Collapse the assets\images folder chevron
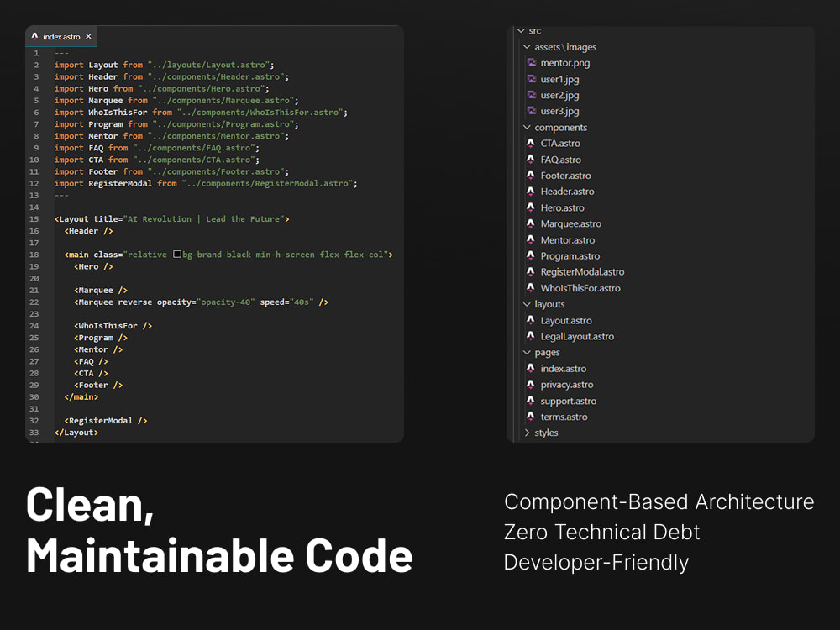This screenshot has height=630, width=840. (527, 47)
